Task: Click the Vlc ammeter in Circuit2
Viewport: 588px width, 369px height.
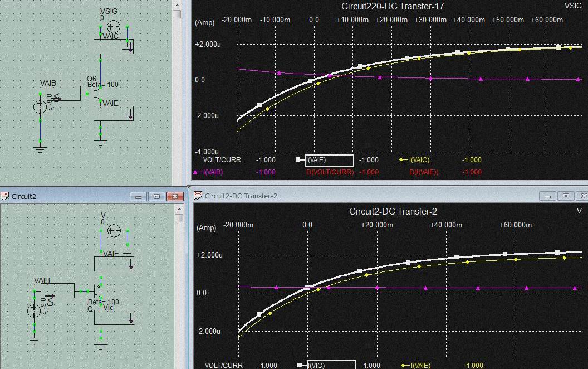Action: pyautogui.click(x=114, y=317)
